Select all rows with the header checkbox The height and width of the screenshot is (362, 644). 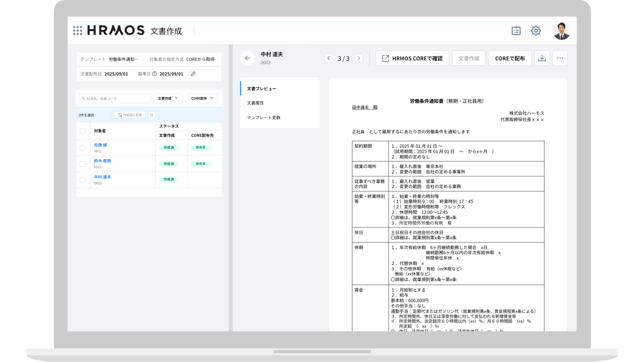(83, 131)
